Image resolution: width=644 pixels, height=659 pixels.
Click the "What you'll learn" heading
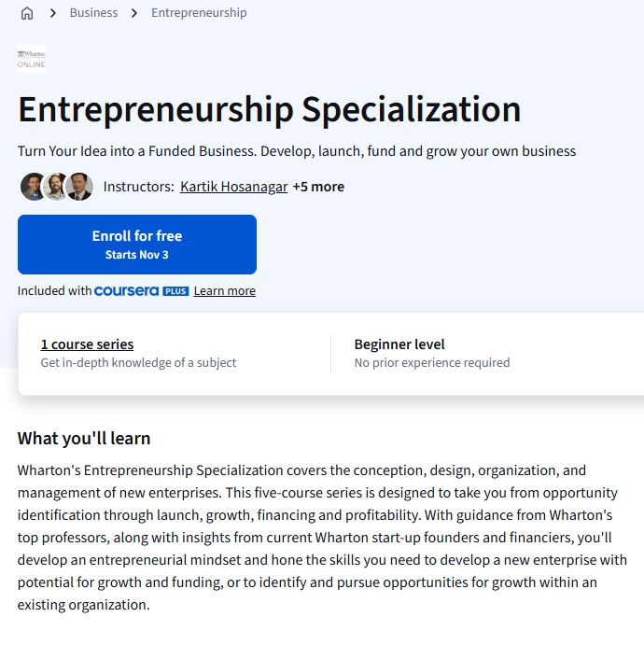click(84, 439)
